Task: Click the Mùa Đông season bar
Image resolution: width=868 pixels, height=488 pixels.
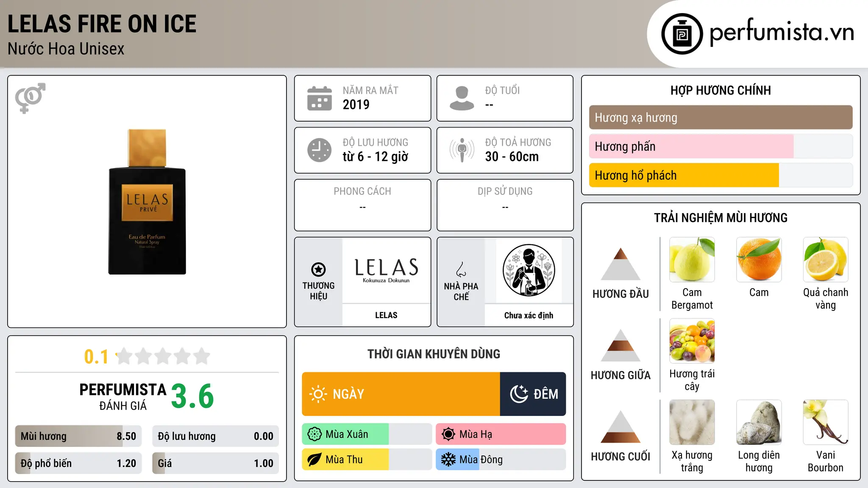Action: point(501,460)
